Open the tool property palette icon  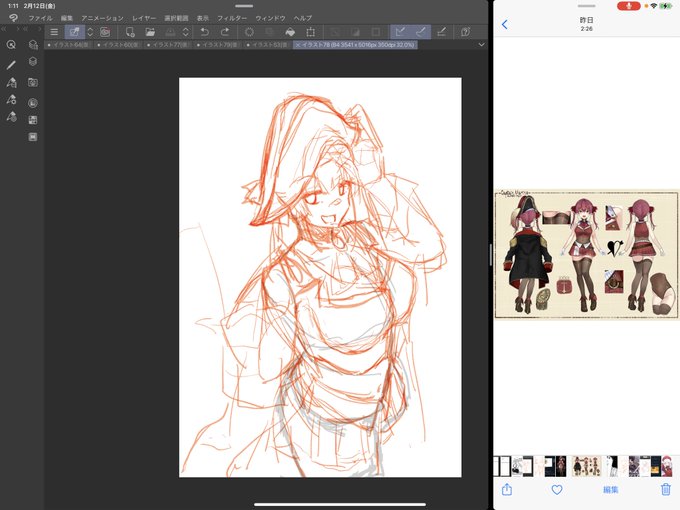[x=11, y=100]
